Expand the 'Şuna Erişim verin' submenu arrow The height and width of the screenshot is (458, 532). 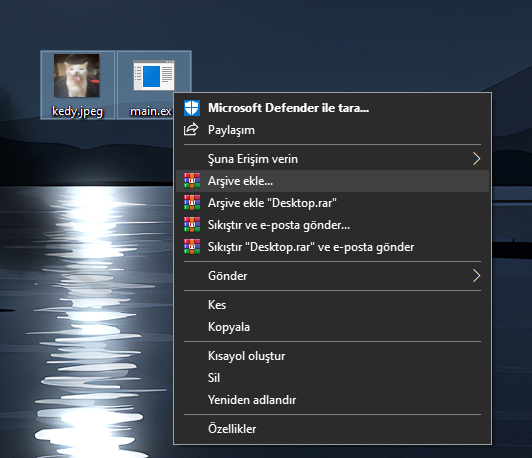coord(477,158)
